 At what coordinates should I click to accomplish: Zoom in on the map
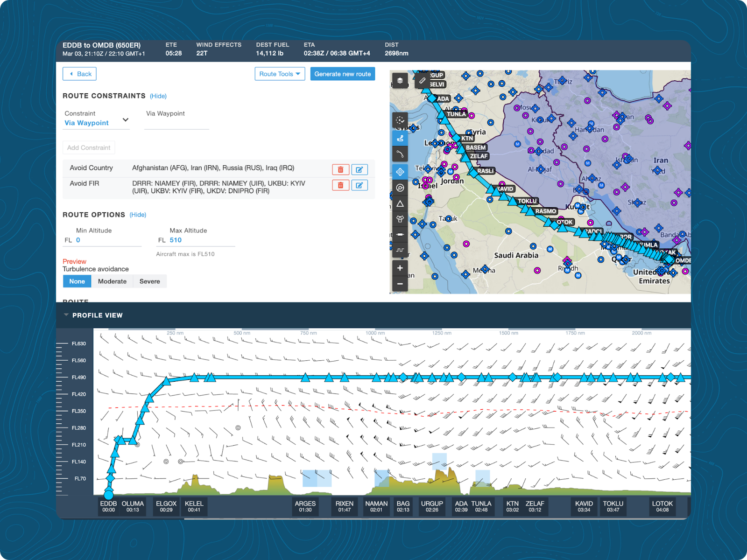pyautogui.click(x=400, y=268)
